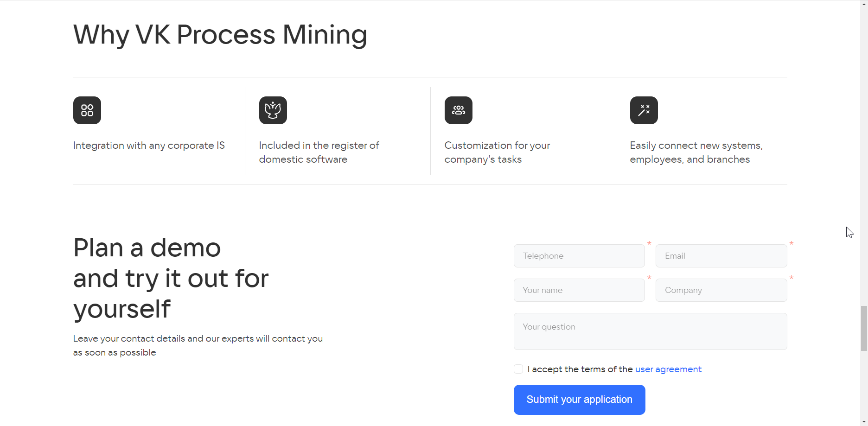This screenshot has height=426, width=868.
Task: Click the page scrollbar thumb
Action: click(x=864, y=328)
